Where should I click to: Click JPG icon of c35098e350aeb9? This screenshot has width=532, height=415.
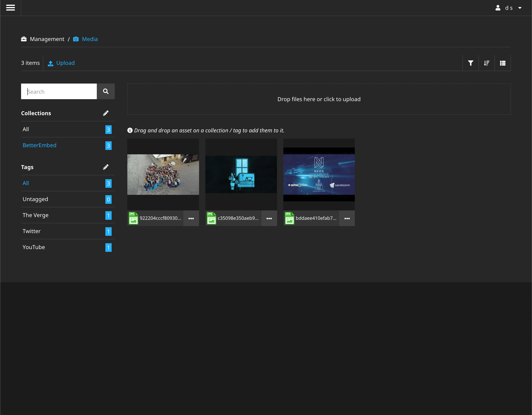pos(211,218)
